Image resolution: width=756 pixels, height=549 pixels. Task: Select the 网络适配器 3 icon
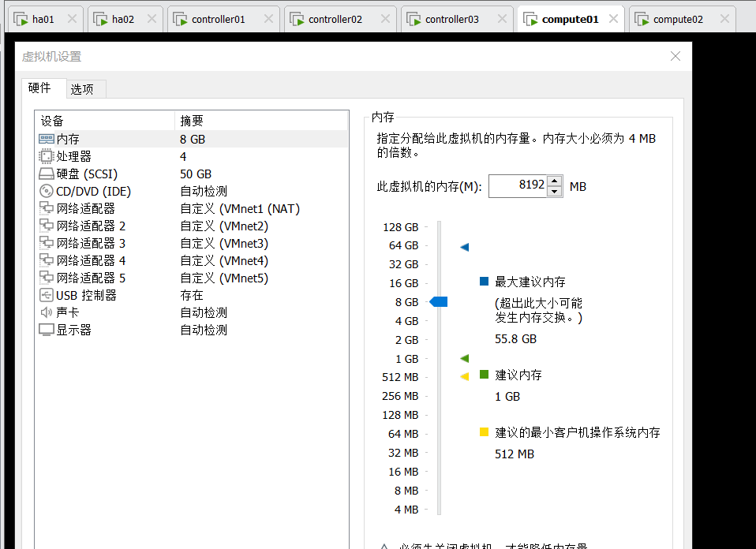point(47,243)
